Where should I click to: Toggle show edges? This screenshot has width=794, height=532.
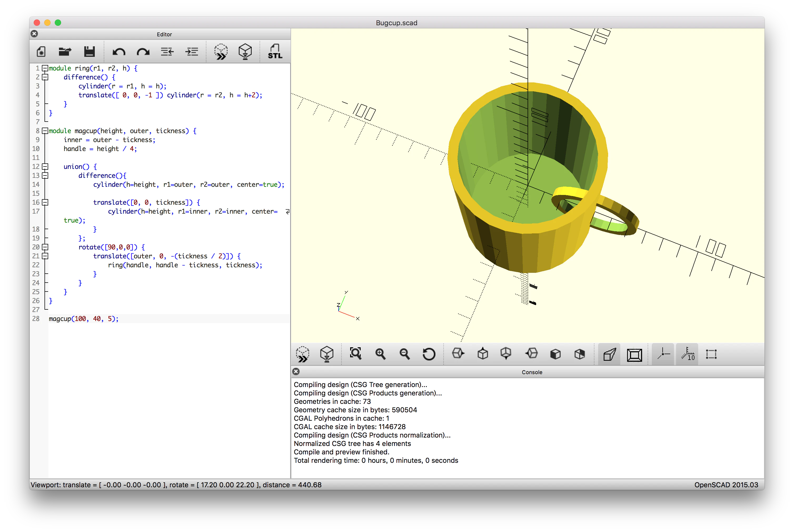click(711, 354)
